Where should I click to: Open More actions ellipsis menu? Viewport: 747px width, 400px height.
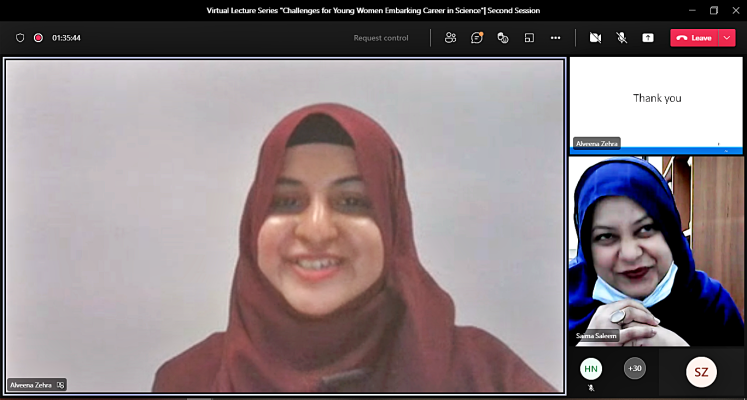[555, 38]
